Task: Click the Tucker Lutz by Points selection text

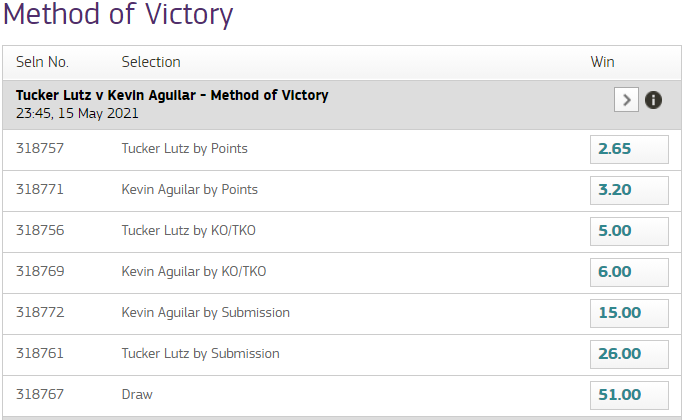Action: tap(184, 148)
